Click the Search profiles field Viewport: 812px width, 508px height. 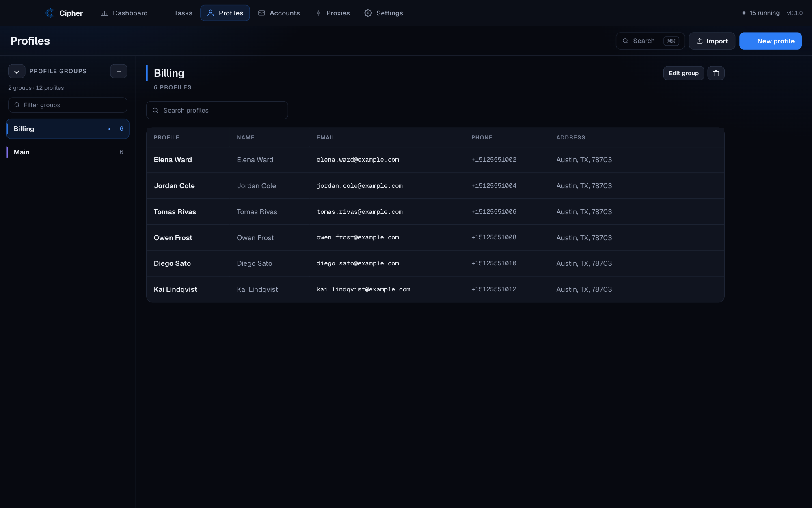[217, 110]
